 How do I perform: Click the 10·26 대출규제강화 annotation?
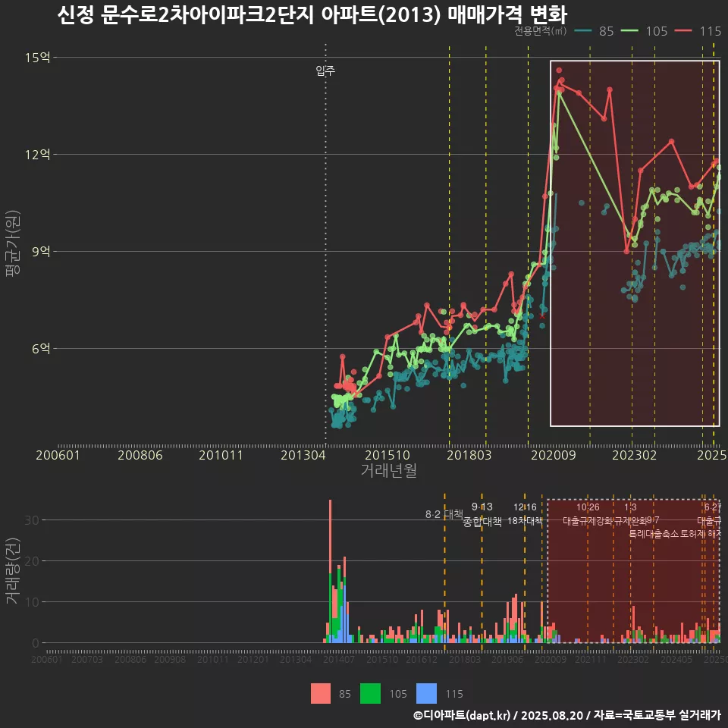(588, 514)
